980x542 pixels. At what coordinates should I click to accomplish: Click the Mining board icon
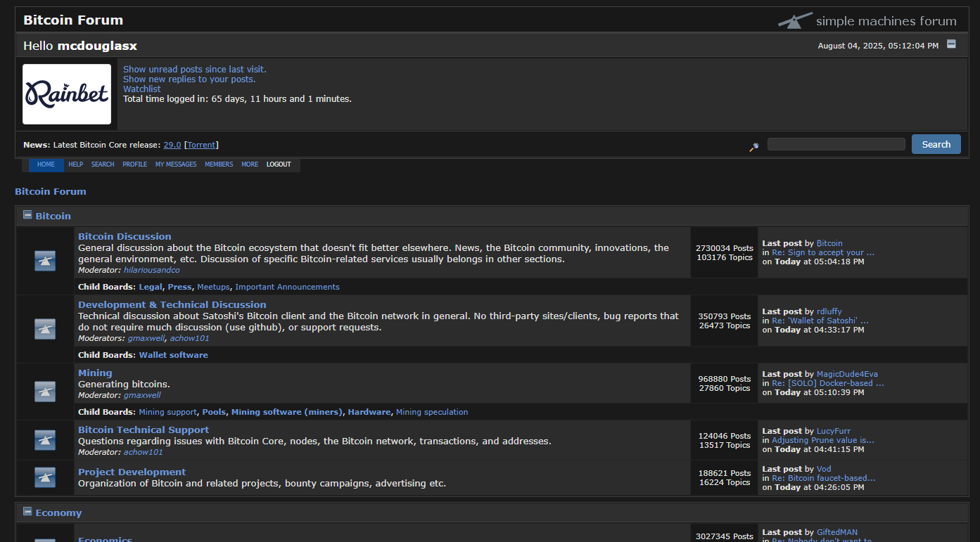[x=45, y=392]
